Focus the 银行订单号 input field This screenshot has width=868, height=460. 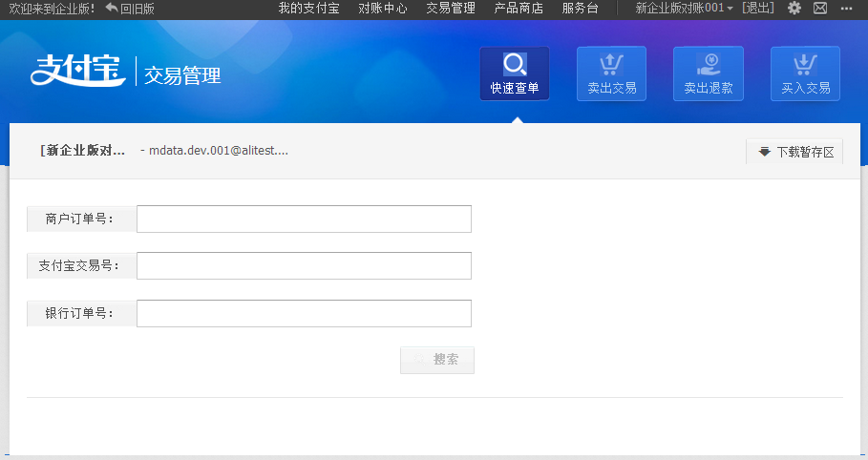point(304,313)
